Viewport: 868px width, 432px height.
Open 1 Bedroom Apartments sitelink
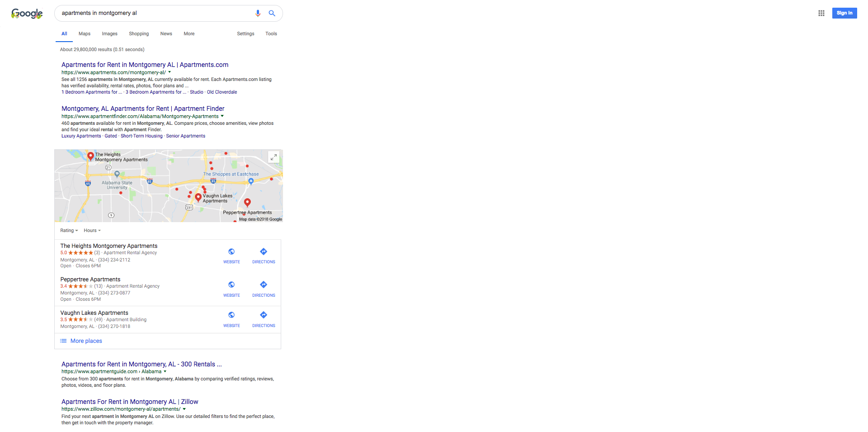92,92
